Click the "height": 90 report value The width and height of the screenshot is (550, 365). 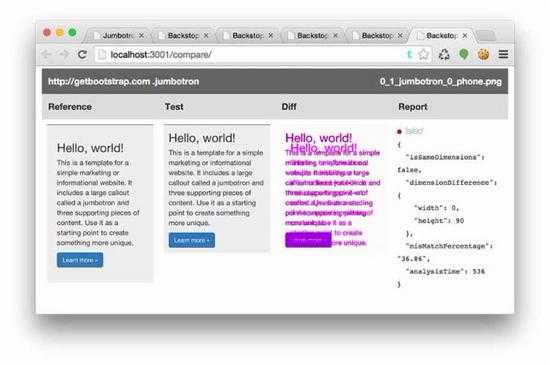[439, 221]
